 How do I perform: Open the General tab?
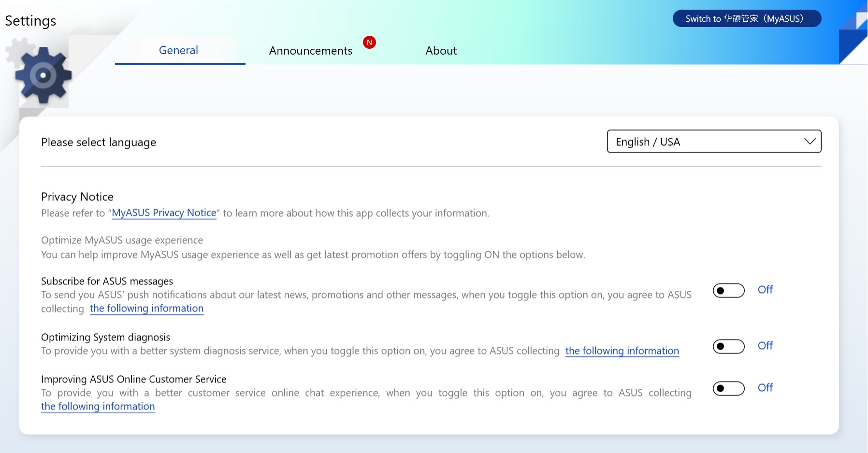point(179,50)
